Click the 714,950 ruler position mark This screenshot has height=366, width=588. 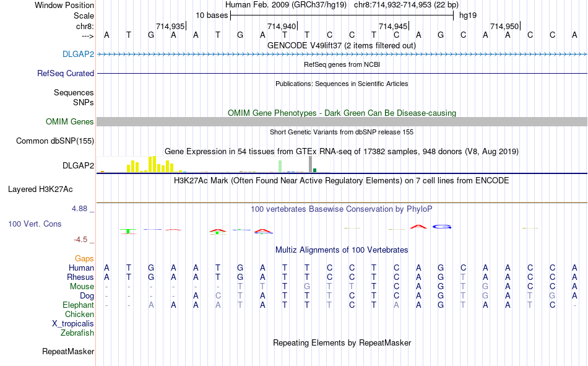pos(505,26)
